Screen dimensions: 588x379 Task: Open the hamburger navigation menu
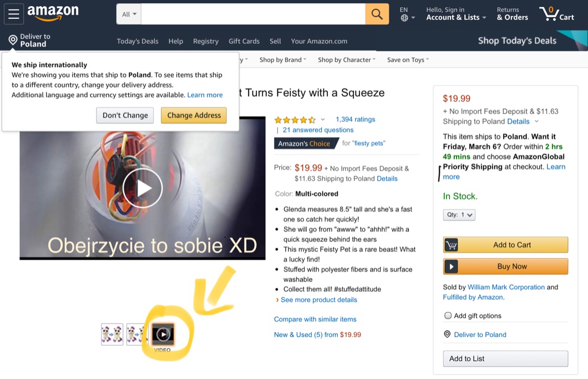click(x=14, y=14)
